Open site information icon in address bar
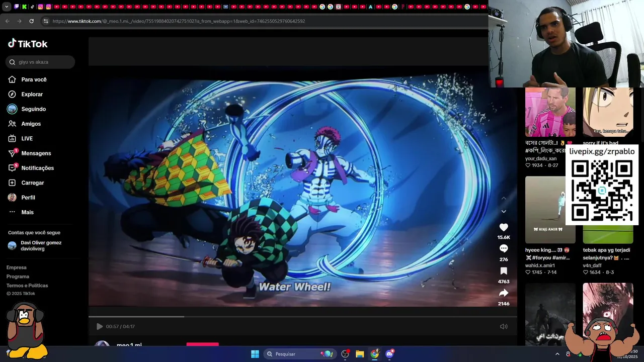The height and width of the screenshot is (362, 644). click(x=46, y=21)
